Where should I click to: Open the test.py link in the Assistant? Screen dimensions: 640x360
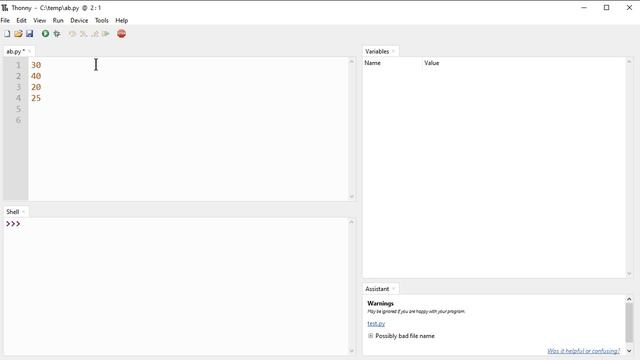376,324
